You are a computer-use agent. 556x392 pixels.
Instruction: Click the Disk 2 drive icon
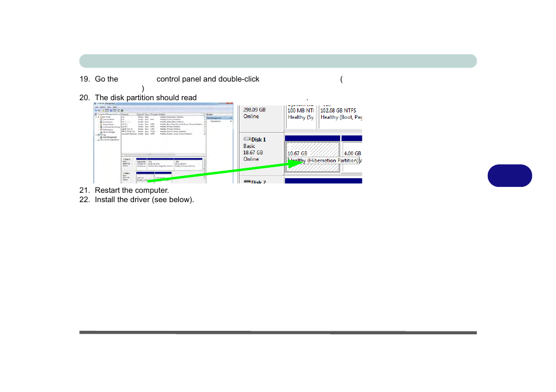pyautogui.click(x=247, y=182)
